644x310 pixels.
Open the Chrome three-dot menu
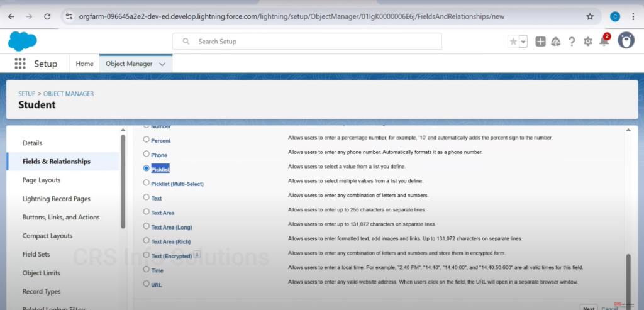click(634, 16)
